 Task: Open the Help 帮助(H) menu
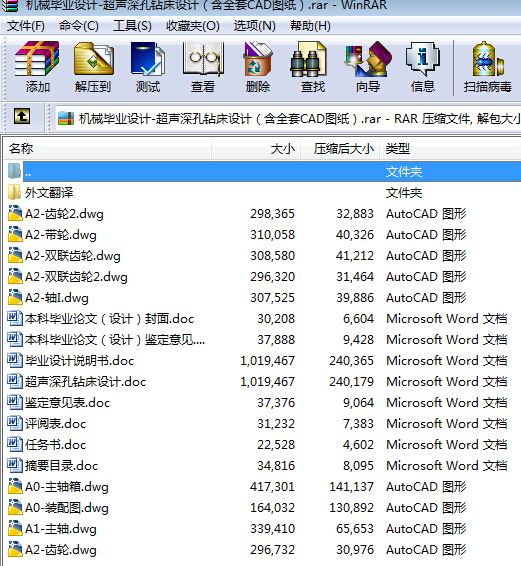point(310,26)
